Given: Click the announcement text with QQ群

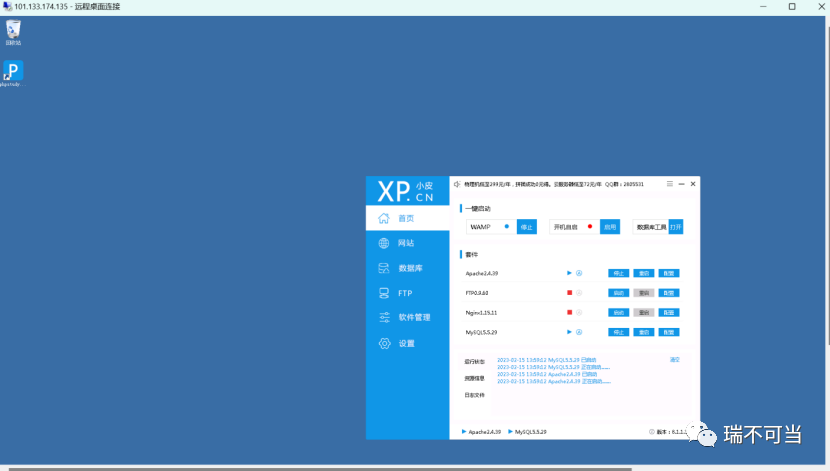Looking at the screenshot, I should 554,184.
